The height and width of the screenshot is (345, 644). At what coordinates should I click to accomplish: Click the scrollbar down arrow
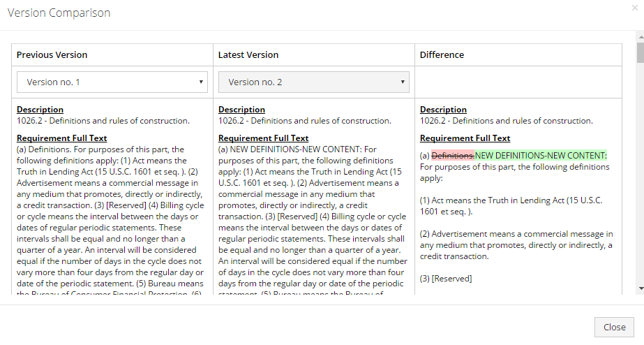click(x=641, y=288)
